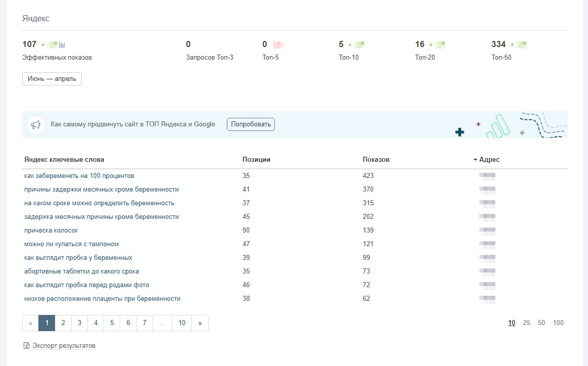588x366 pixels.
Task: Sort table by Позиции column
Action: [x=256, y=160]
